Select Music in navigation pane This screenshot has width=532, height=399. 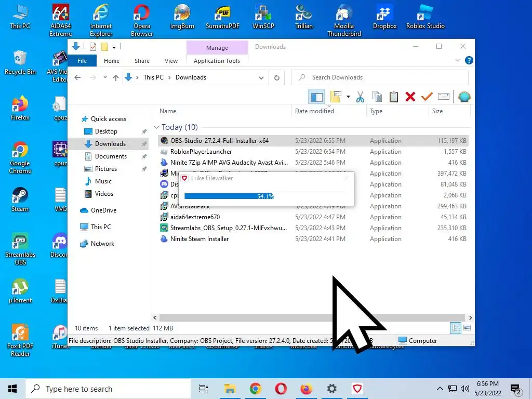[103, 181]
